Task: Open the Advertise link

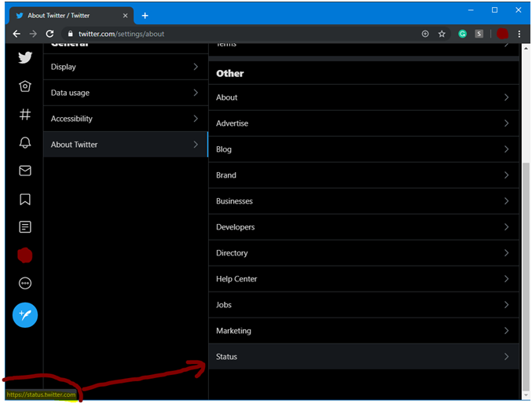Action: pos(364,123)
